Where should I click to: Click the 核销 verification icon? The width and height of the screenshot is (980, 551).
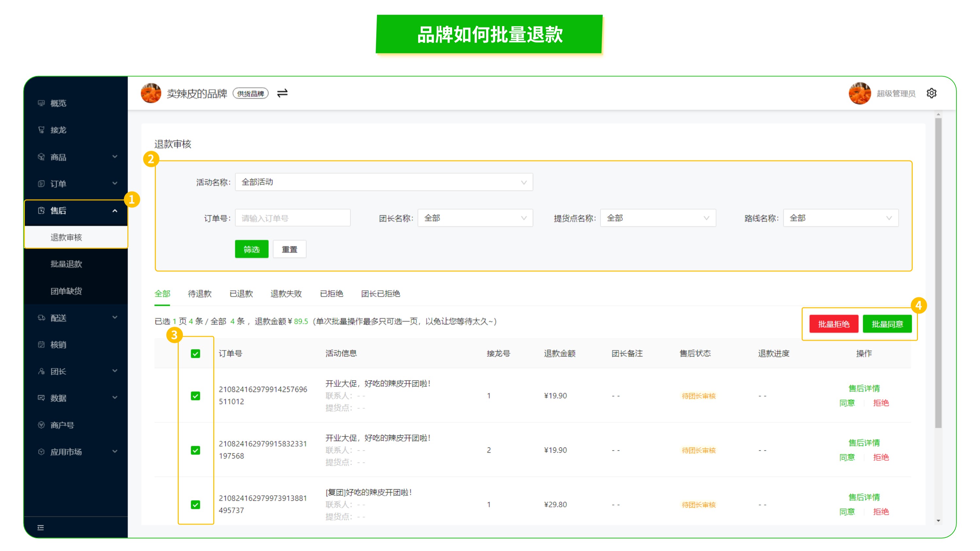tap(41, 345)
